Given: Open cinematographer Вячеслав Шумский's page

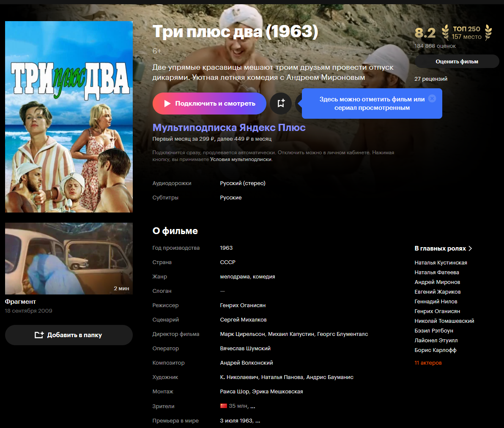Looking at the screenshot, I should tap(245, 349).
